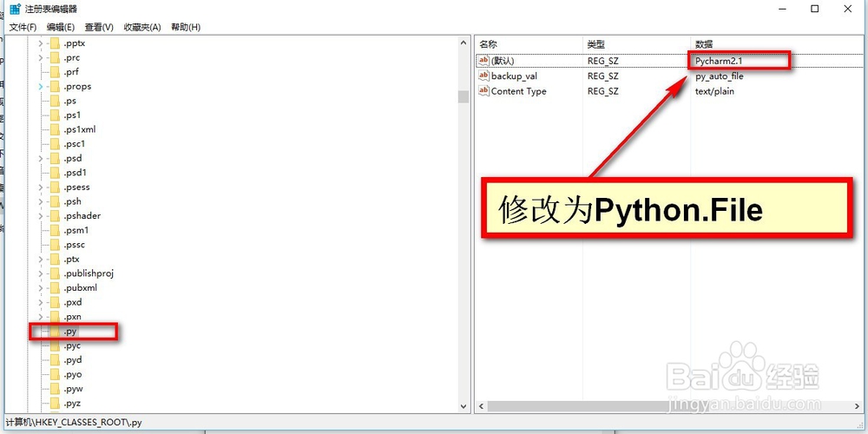Click the .pssc folder icon
Viewport: 868px width, 434px height.
[54, 245]
